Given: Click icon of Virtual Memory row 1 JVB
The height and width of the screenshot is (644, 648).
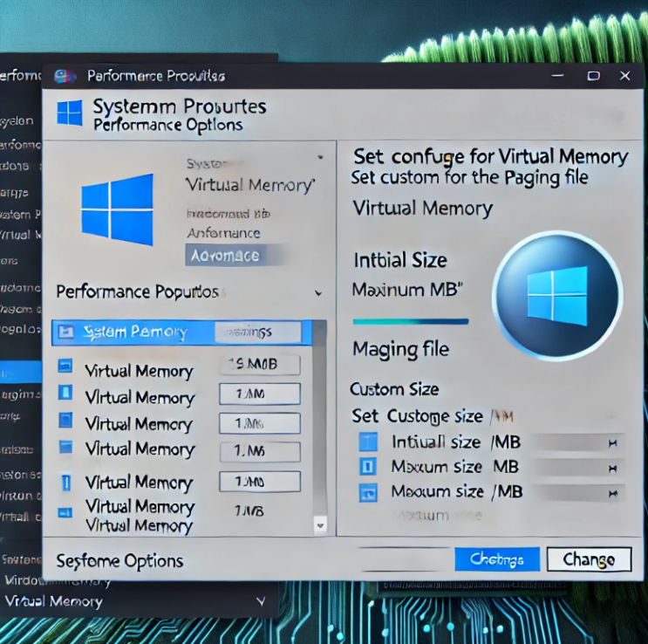Looking at the screenshot, I should pos(65,513).
